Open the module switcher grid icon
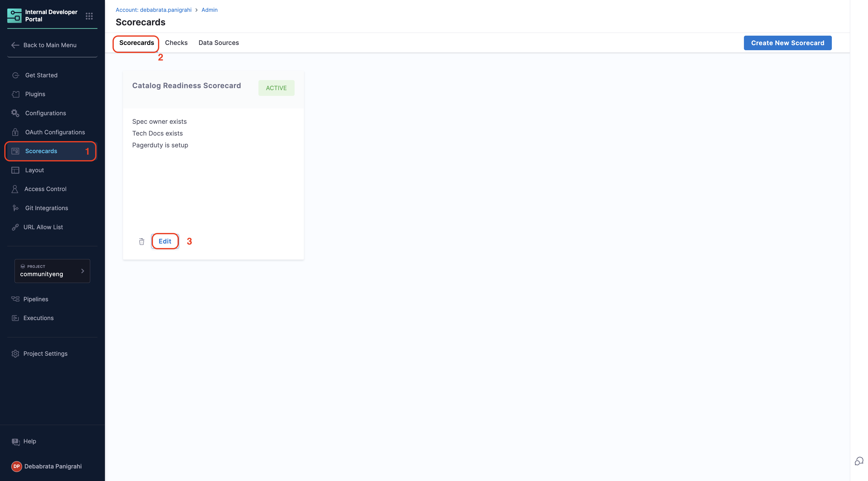Viewport: 868px width, 481px height. coord(89,16)
